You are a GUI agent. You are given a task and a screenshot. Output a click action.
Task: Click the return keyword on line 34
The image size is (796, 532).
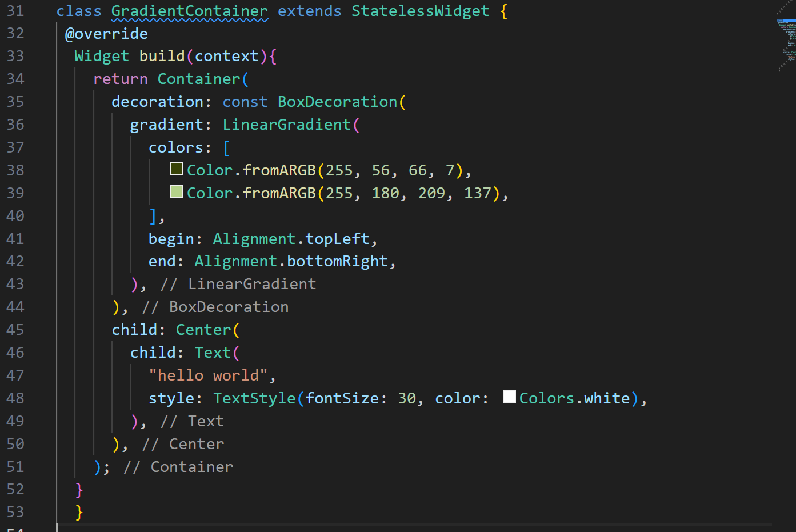(x=120, y=79)
